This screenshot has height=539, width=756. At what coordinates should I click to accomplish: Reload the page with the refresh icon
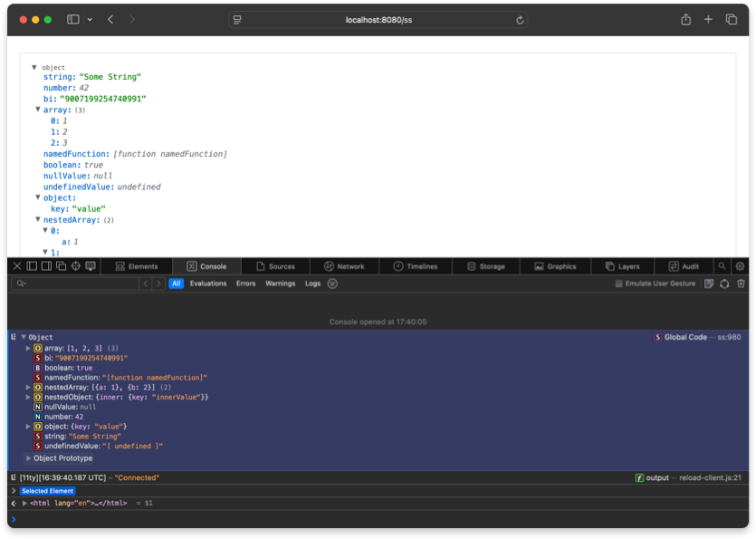pos(520,20)
